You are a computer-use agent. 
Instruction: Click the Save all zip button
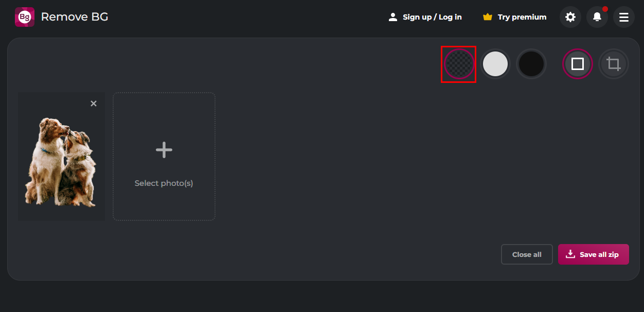[x=593, y=254]
